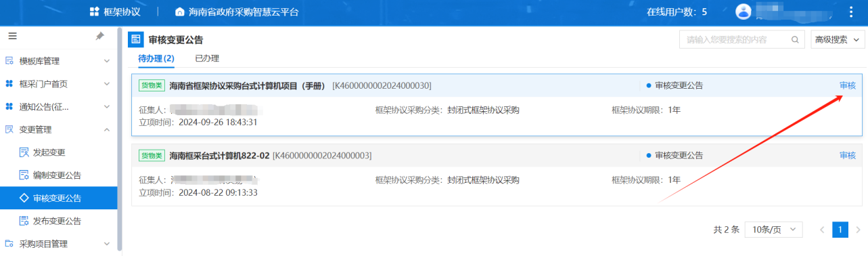Click the 采购项目管理 sidebar icon
Viewport: 868px width, 256px height.
[x=9, y=244]
